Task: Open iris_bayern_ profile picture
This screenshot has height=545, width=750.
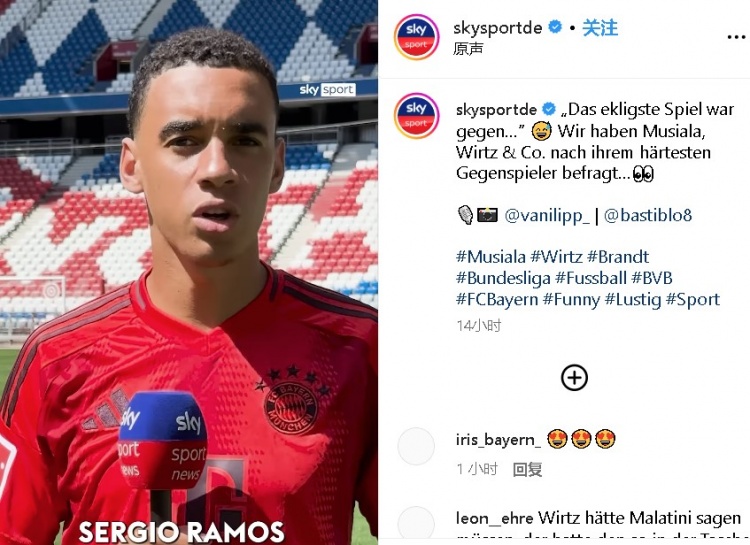Action: [x=416, y=446]
